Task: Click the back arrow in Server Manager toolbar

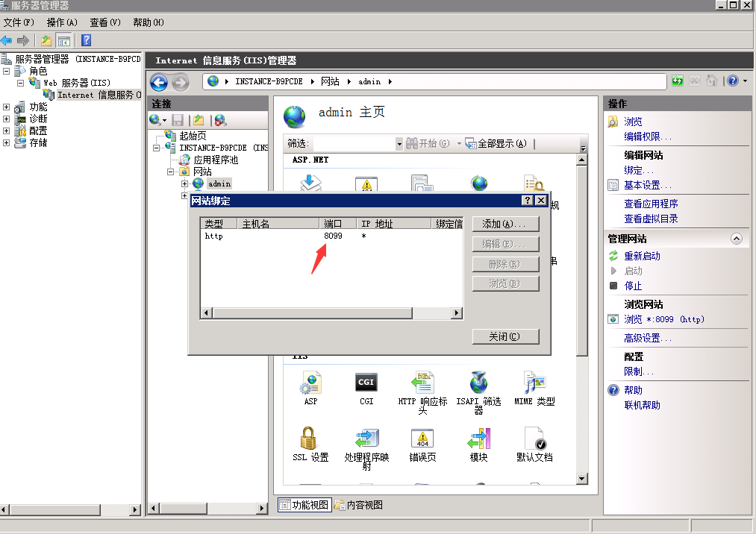Action: [x=6, y=41]
